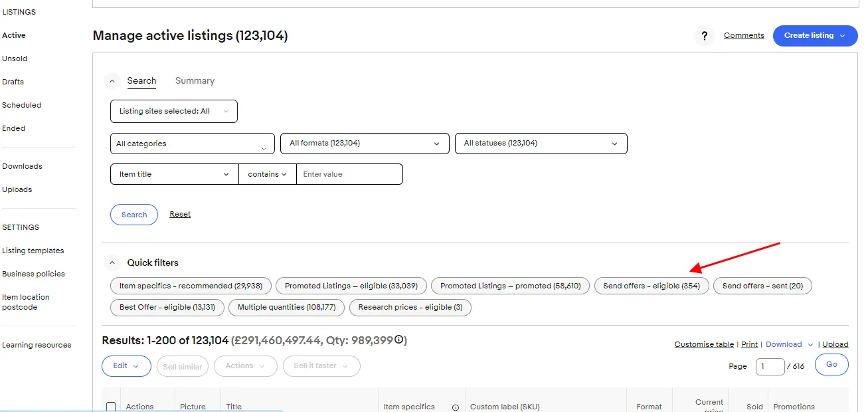Apply Multiple quantities filter
The height and width of the screenshot is (412, 868).
click(287, 307)
